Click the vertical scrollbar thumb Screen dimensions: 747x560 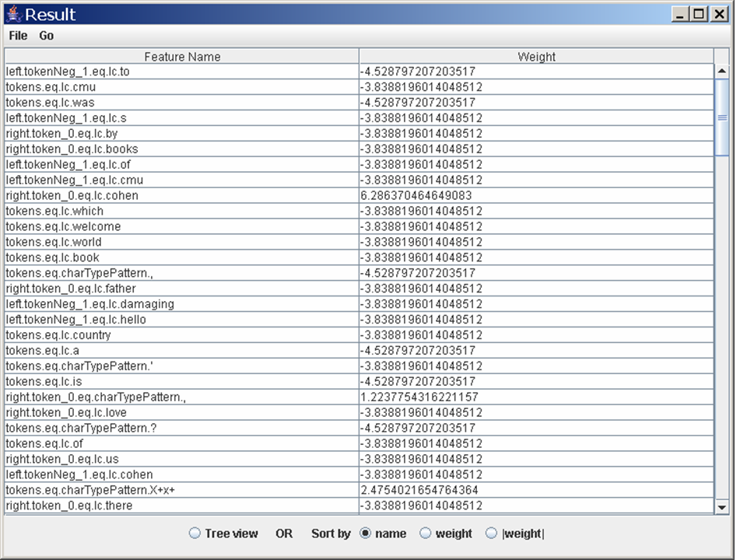[722, 117]
